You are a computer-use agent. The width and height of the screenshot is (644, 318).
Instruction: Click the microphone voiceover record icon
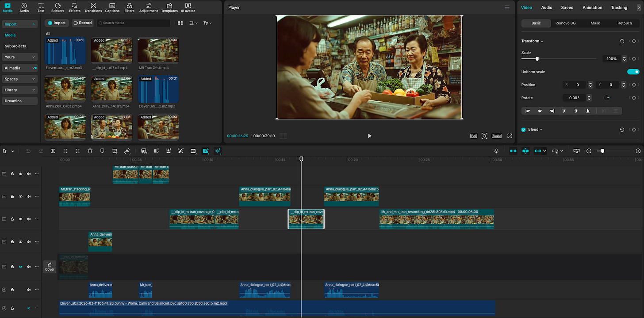click(x=496, y=151)
